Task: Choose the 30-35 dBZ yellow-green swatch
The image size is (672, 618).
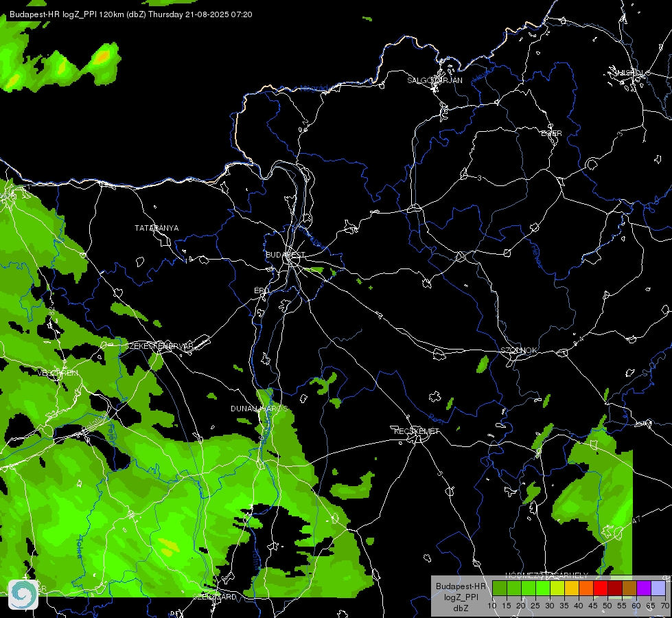Action: [x=557, y=588]
